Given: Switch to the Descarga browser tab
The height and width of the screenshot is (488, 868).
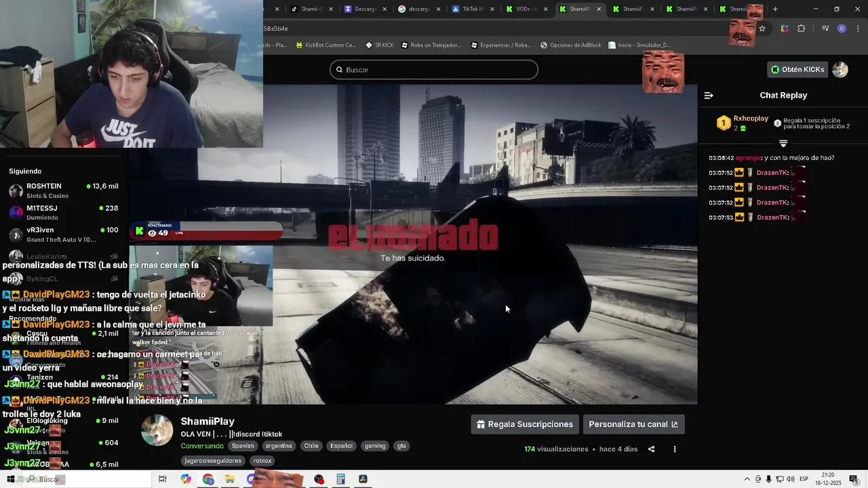Looking at the screenshot, I should click(x=364, y=9).
